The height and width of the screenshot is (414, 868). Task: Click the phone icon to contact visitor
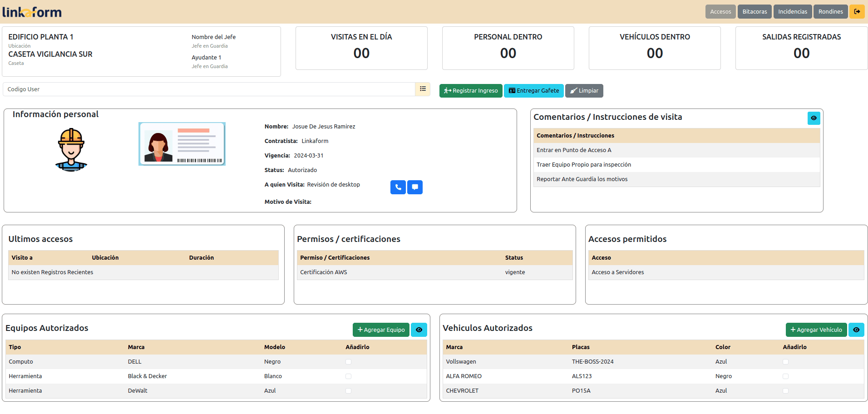[x=398, y=187]
